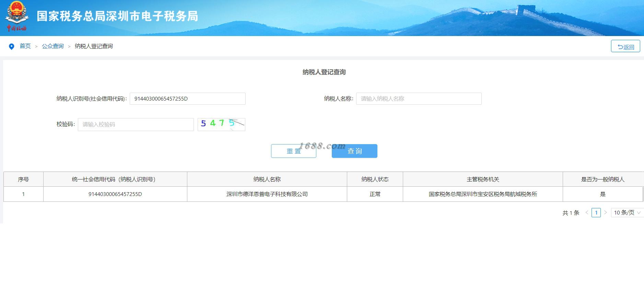Select page 1 in pagination
The image size is (644, 290).
tap(596, 213)
